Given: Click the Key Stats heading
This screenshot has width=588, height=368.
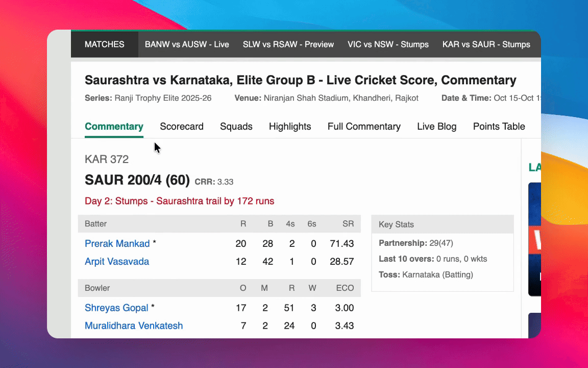Looking at the screenshot, I should point(396,224).
